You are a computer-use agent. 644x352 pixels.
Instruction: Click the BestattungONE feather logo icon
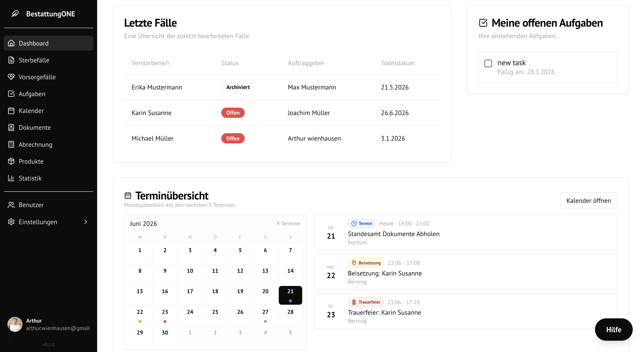[15, 13]
